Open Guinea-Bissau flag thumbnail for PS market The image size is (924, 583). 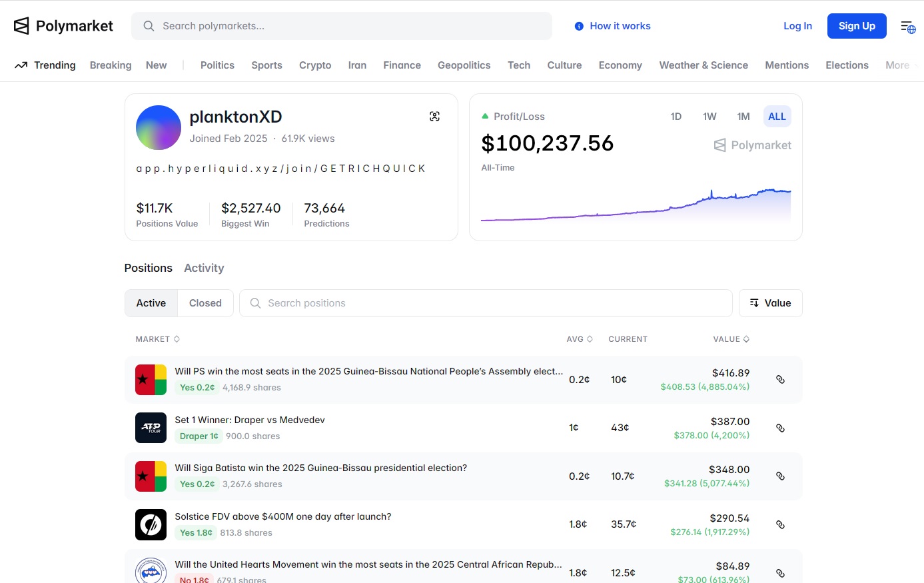click(x=151, y=380)
